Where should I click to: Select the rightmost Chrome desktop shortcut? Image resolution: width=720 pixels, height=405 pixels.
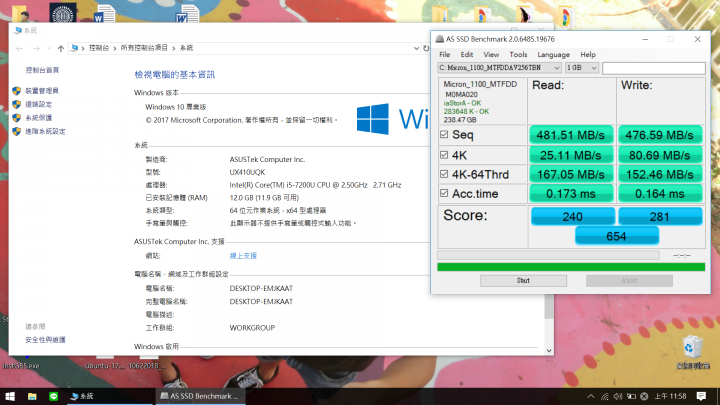click(x=566, y=16)
